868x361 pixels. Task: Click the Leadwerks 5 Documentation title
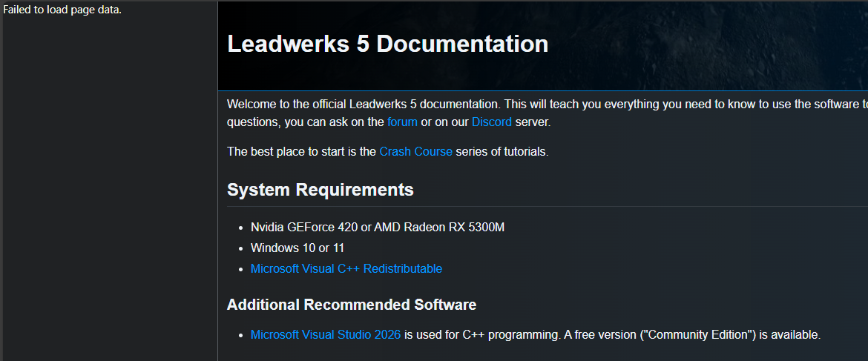coord(387,44)
